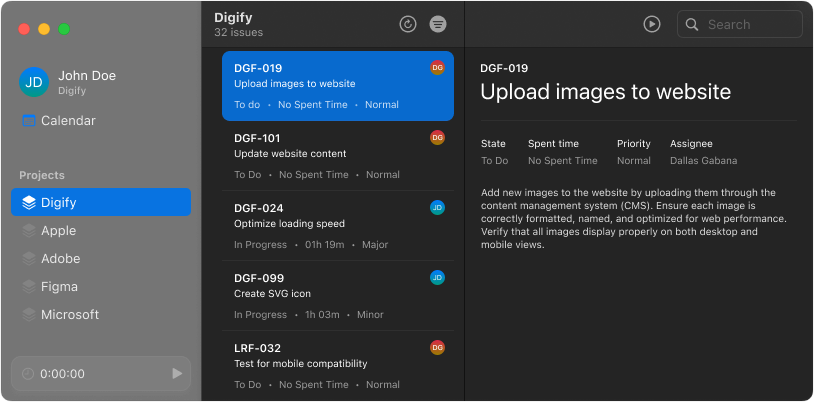Change the Normal priority value in details
814x402 pixels.
[633, 161]
